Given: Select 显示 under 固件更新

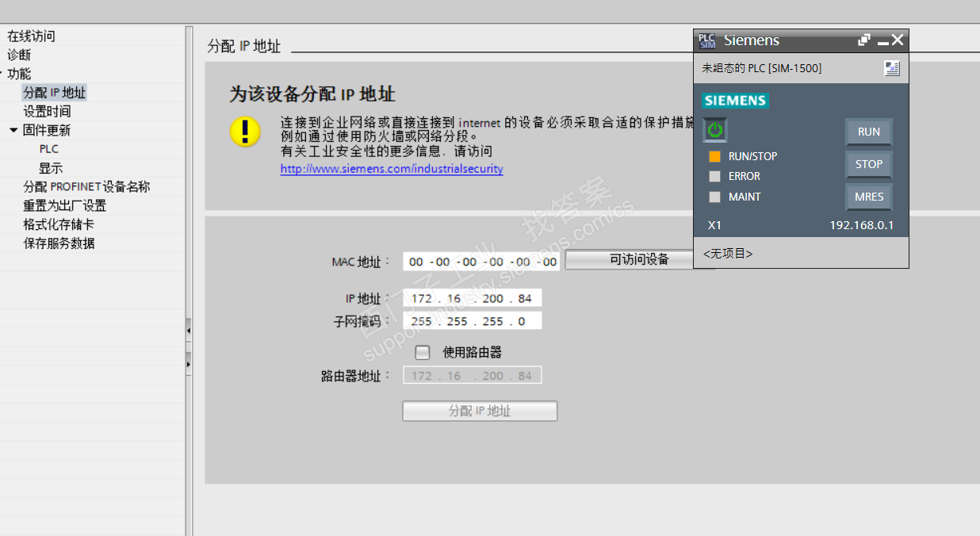Looking at the screenshot, I should click(51, 168).
